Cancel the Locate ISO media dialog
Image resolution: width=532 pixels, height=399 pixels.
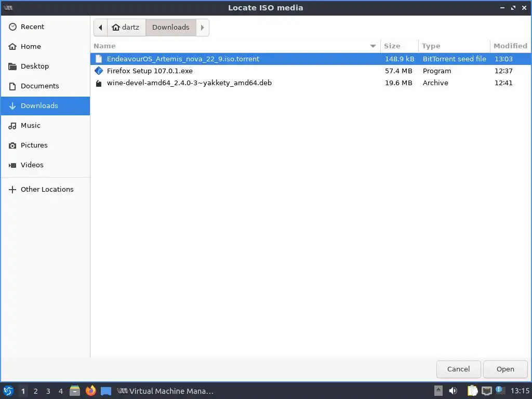point(458,369)
